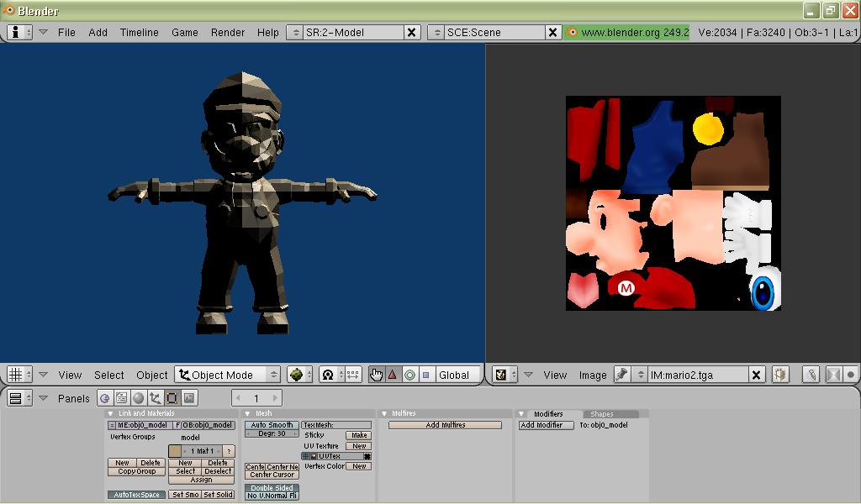
Task: Switch to the Shapes tab
Action: 602,413
